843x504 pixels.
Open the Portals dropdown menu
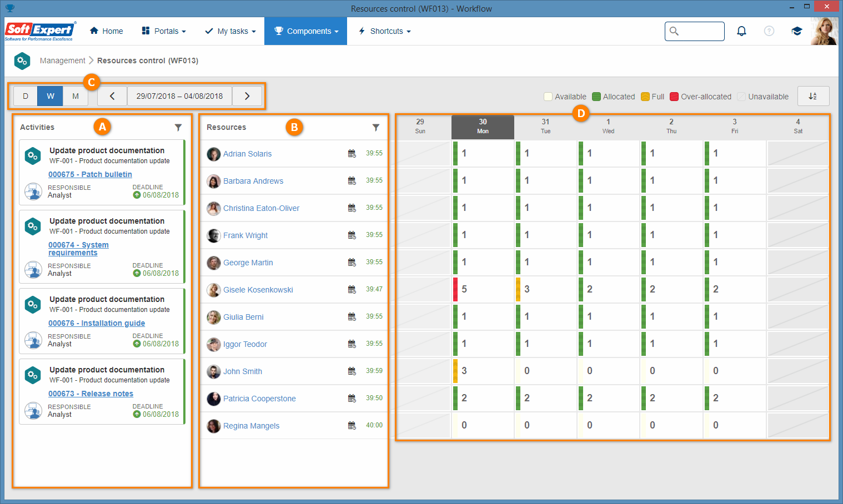[x=164, y=31]
